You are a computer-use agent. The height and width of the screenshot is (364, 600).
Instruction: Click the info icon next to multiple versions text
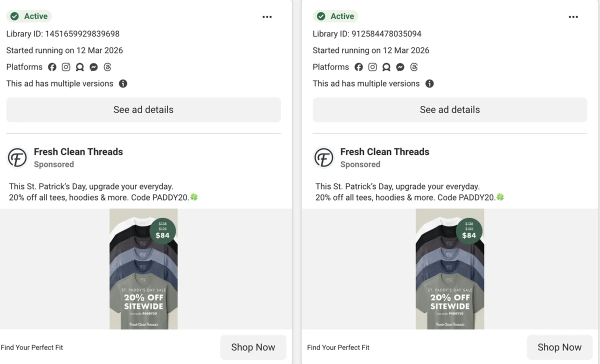[123, 83]
